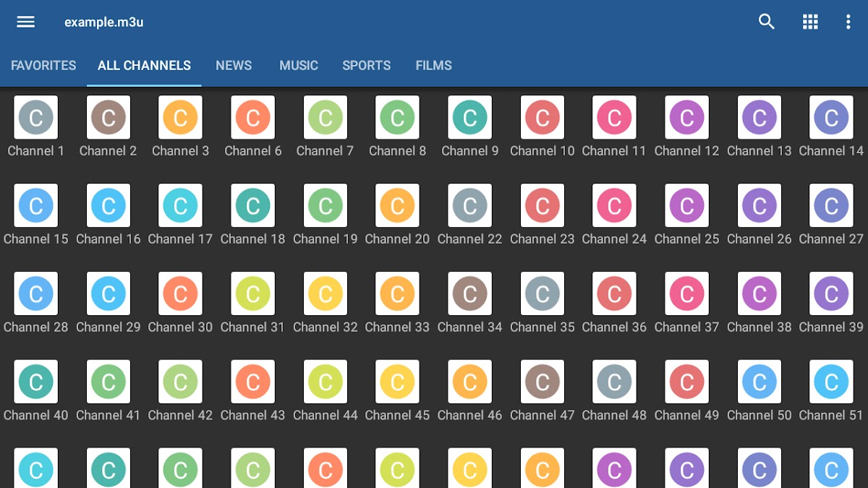Launch Channel 27 icon
The image size is (868, 488).
tap(831, 206)
